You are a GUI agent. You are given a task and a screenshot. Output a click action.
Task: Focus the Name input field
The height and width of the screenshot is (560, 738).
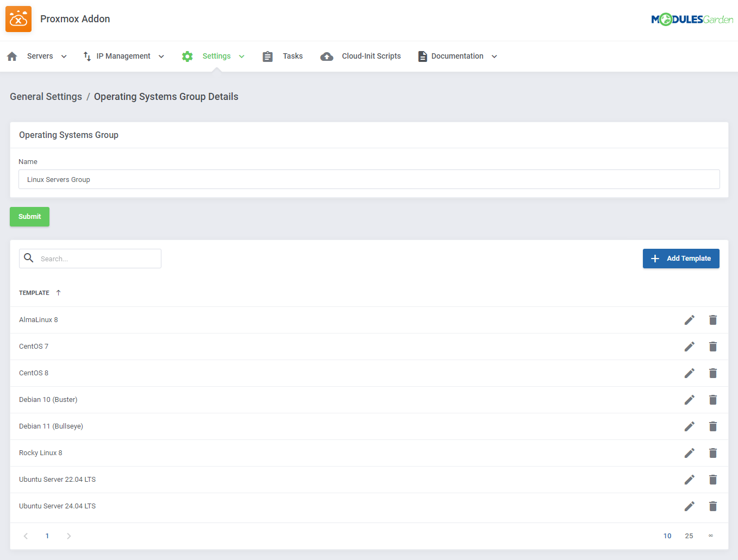click(369, 179)
